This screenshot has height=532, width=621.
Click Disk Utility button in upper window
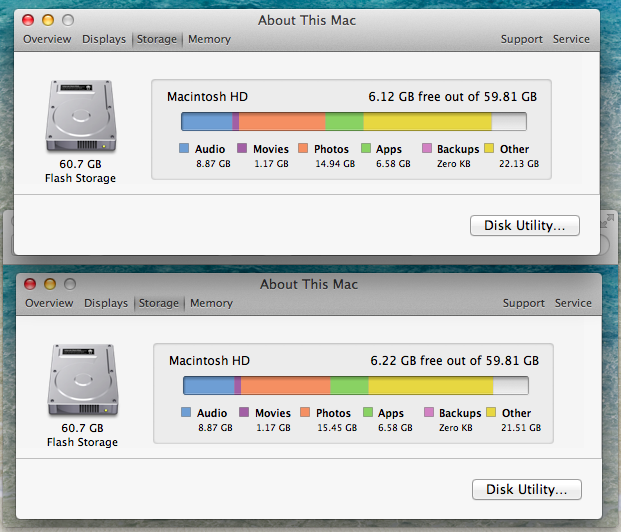click(x=525, y=225)
